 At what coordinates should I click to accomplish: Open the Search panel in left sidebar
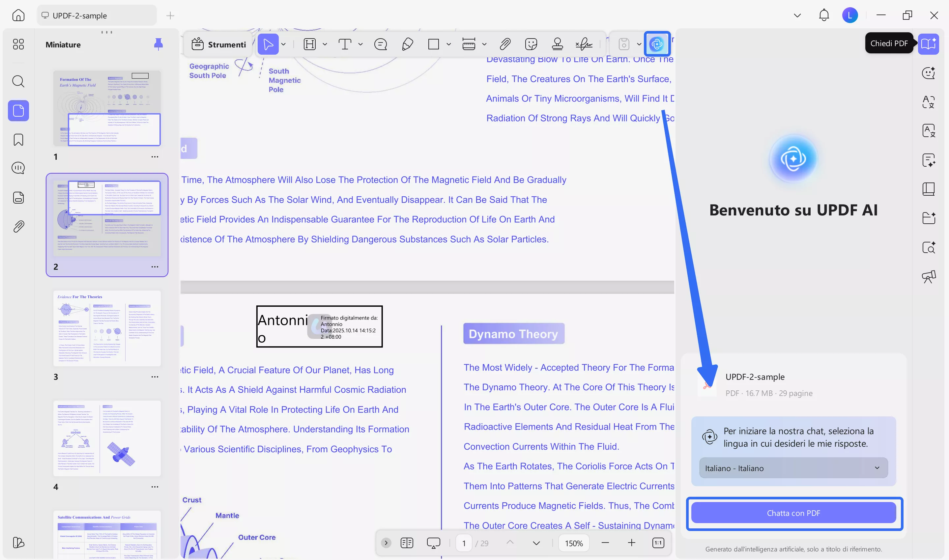(x=18, y=81)
